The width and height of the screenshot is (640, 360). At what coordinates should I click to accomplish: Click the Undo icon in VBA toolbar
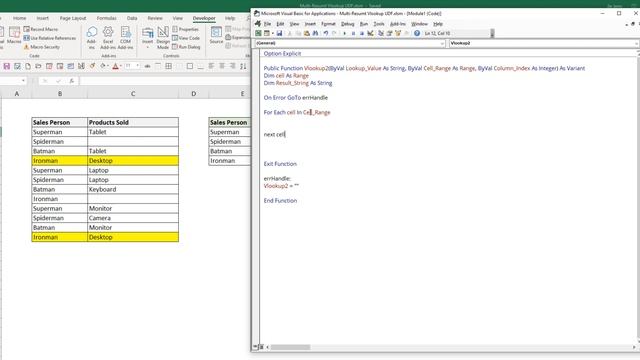(326, 33)
